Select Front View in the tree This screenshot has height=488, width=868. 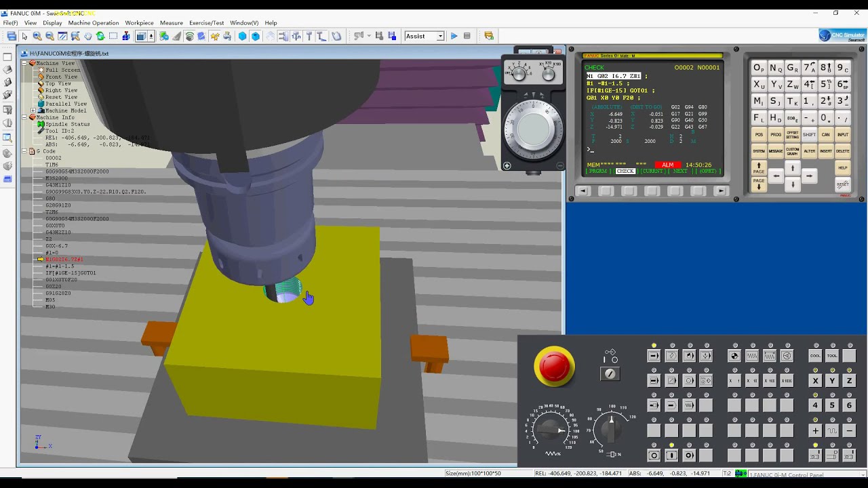click(61, 77)
